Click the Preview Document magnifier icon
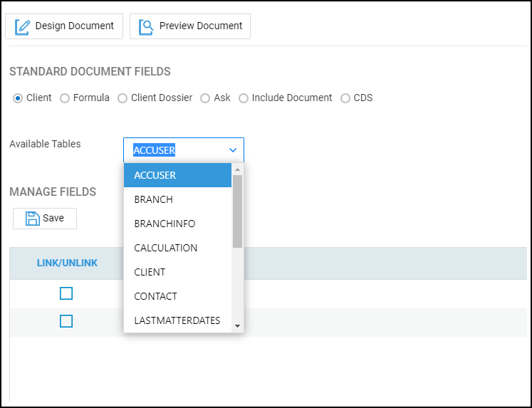The image size is (532, 408). point(146,26)
